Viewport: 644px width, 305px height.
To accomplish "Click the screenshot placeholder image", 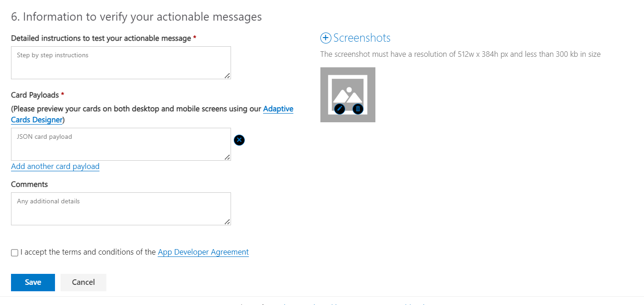I will 347,92.
